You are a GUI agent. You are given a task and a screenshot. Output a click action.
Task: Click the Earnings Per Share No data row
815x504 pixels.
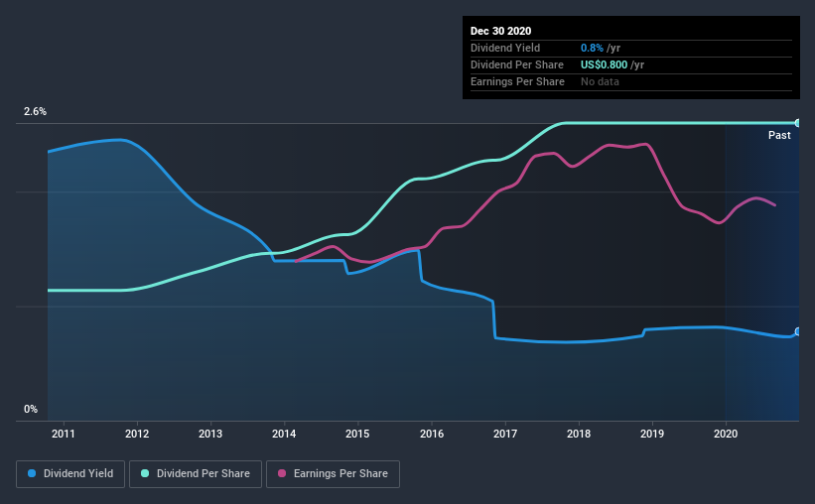click(x=631, y=81)
